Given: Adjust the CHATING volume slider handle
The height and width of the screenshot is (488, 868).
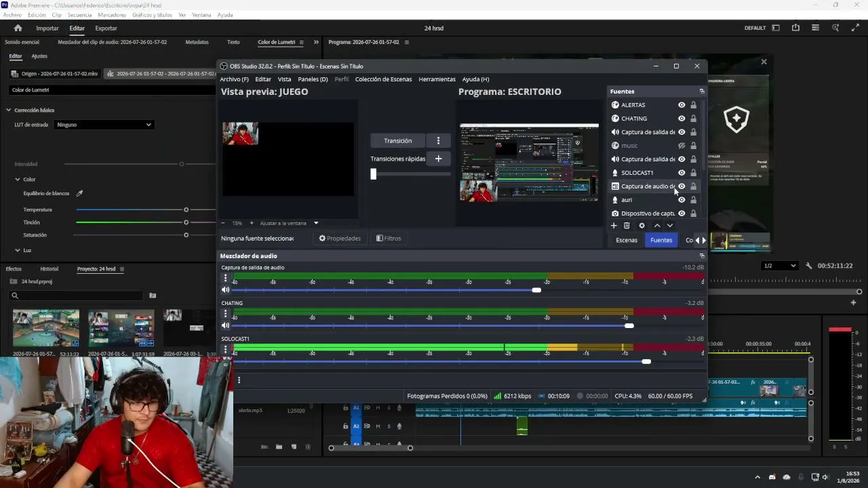Looking at the screenshot, I should click(629, 326).
